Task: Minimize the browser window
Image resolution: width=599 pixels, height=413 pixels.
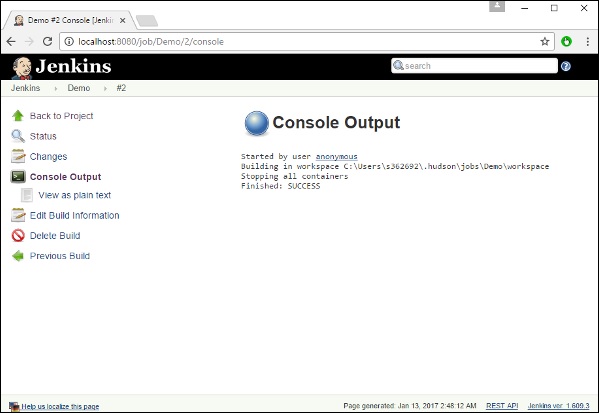Action: (x=525, y=8)
